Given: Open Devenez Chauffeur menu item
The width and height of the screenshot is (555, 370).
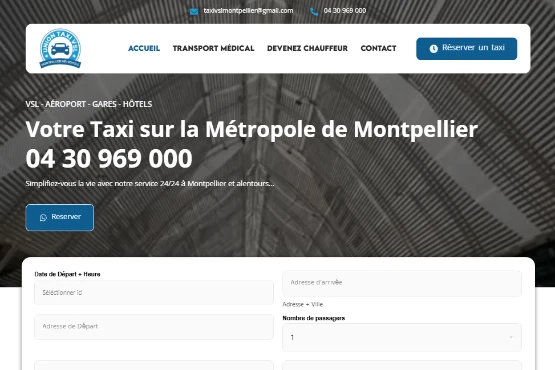Looking at the screenshot, I should pyautogui.click(x=307, y=49).
